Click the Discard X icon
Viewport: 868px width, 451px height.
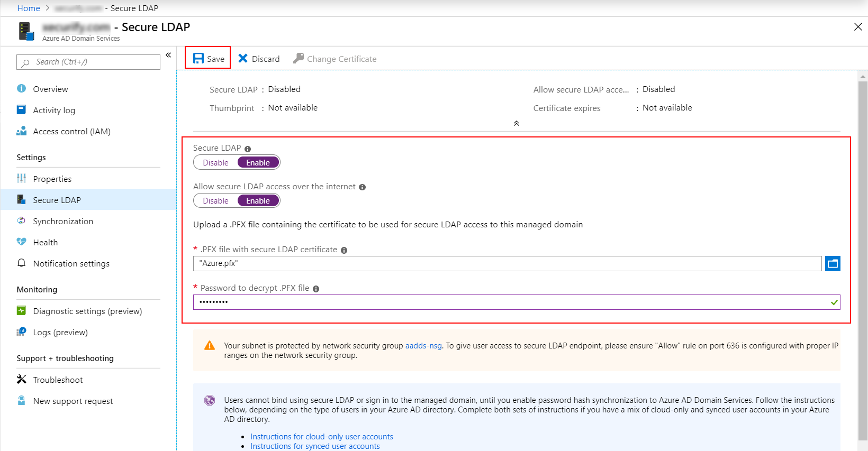tap(243, 58)
